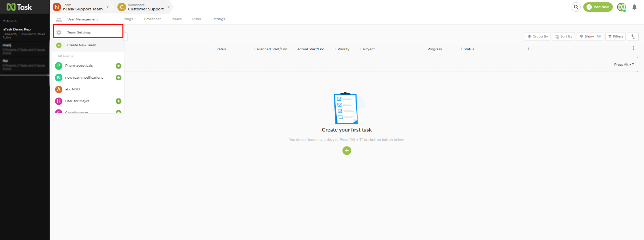Open Sort By dropdown
This screenshot has height=240, width=644.
pyautogui.click(x=563, y=36)
